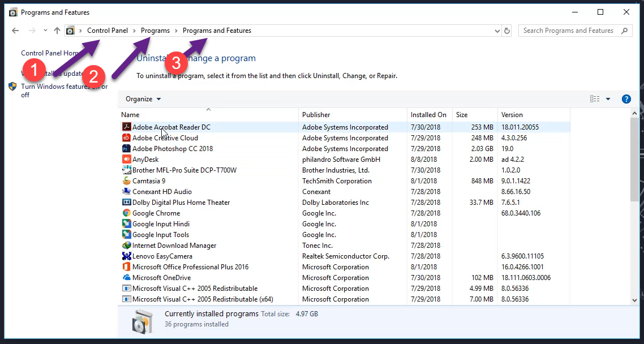The width and height of the screenshot is (644, 344).
Task: Click the search magnifier icon
Action: pyautogui.click(x=624, y=31)
